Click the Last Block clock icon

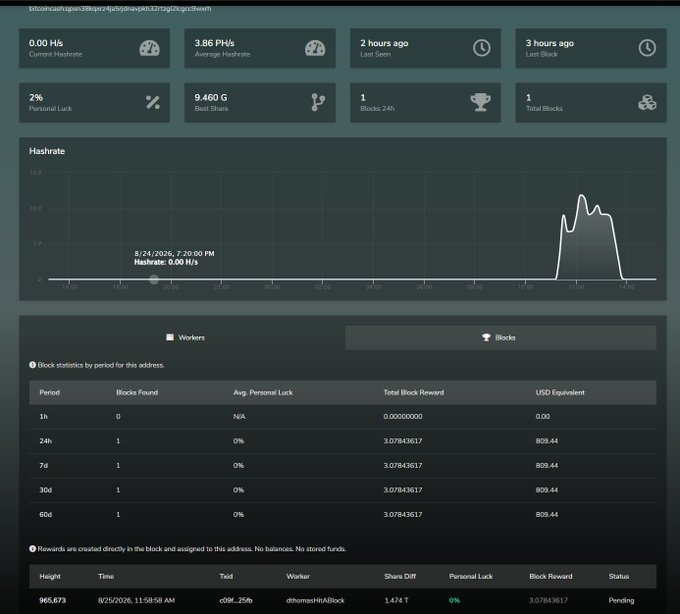(647, 48)
